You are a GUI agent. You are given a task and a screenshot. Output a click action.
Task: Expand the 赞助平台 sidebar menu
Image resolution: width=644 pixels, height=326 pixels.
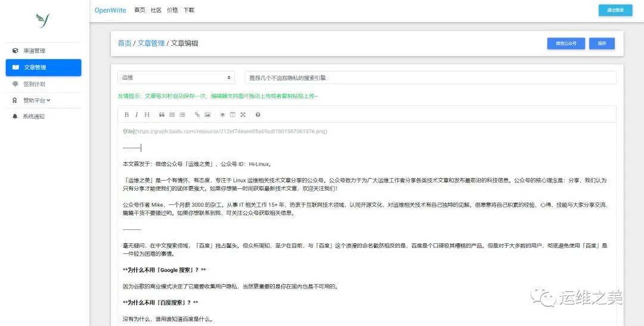[44, 101]
